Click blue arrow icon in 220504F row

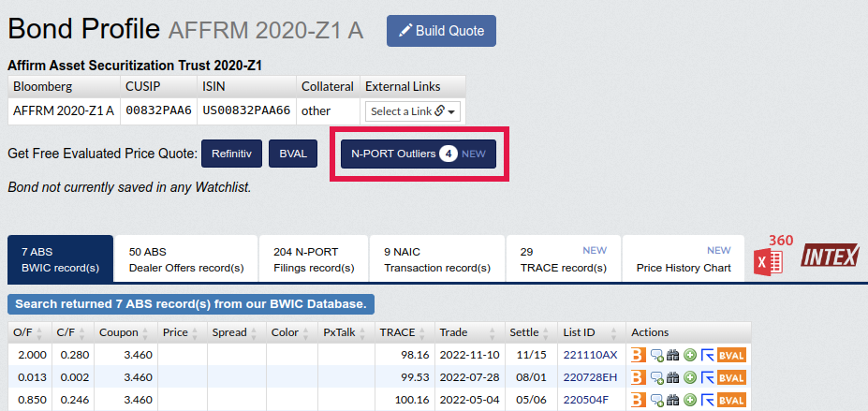coord(707,400)
